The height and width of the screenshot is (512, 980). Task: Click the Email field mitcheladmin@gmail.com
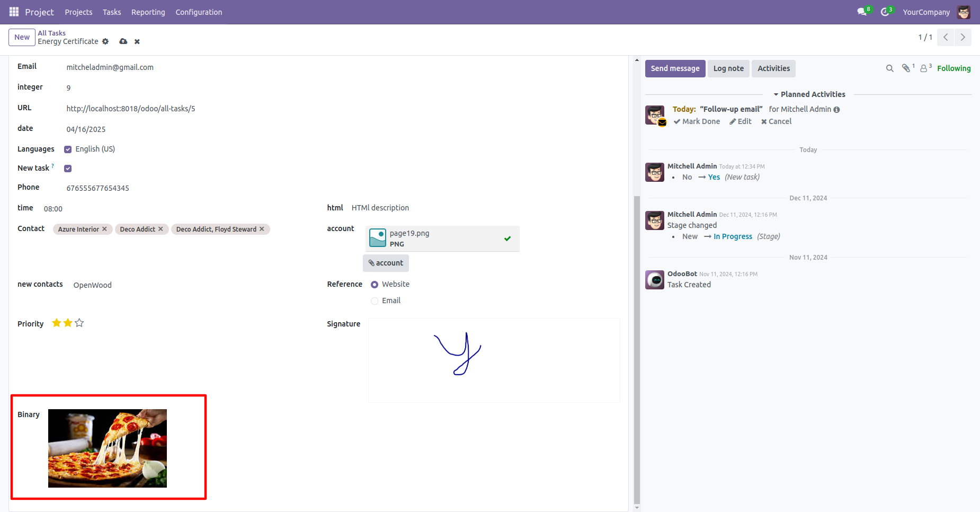tap(110, 67)
